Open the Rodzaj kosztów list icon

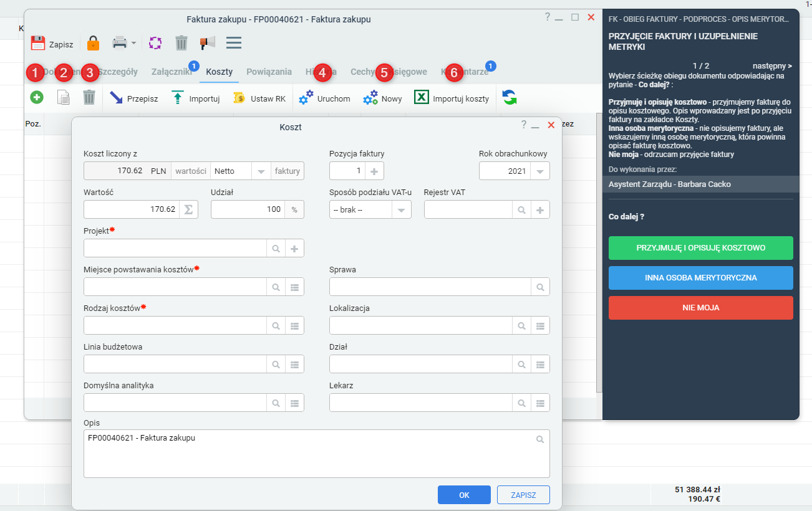click(x=294, y=326)
